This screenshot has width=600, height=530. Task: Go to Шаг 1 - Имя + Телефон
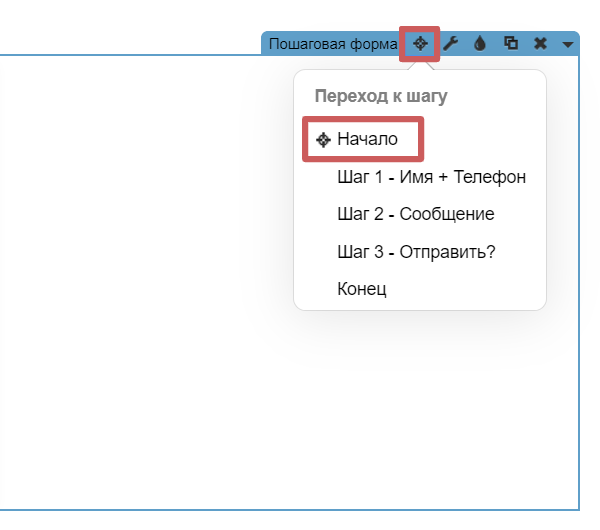(431, 177)
